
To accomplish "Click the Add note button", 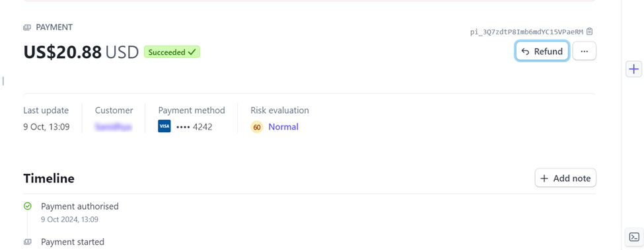I will click(565, 178).
